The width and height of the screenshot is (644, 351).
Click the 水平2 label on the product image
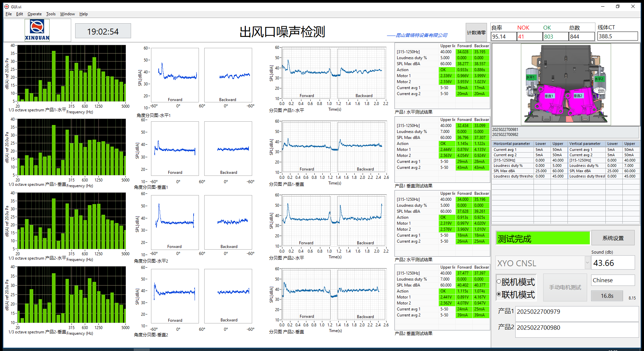[599, 79]
